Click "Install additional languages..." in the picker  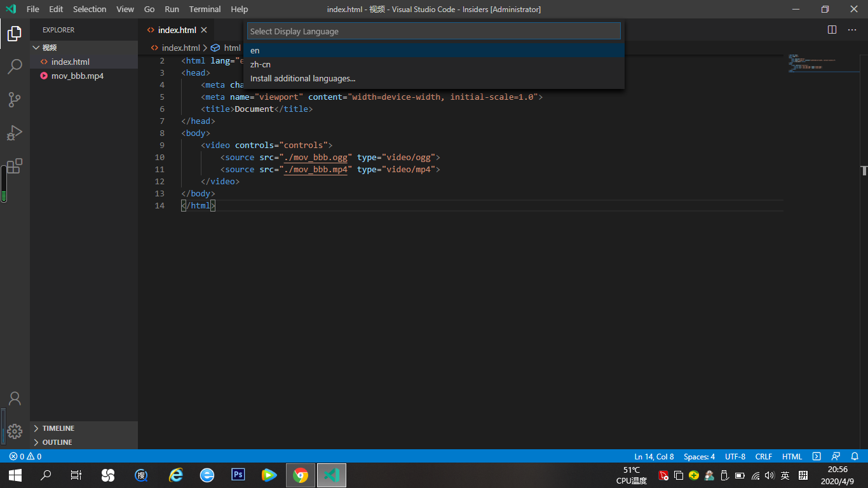pyautogui.click(x=302, y=78)
